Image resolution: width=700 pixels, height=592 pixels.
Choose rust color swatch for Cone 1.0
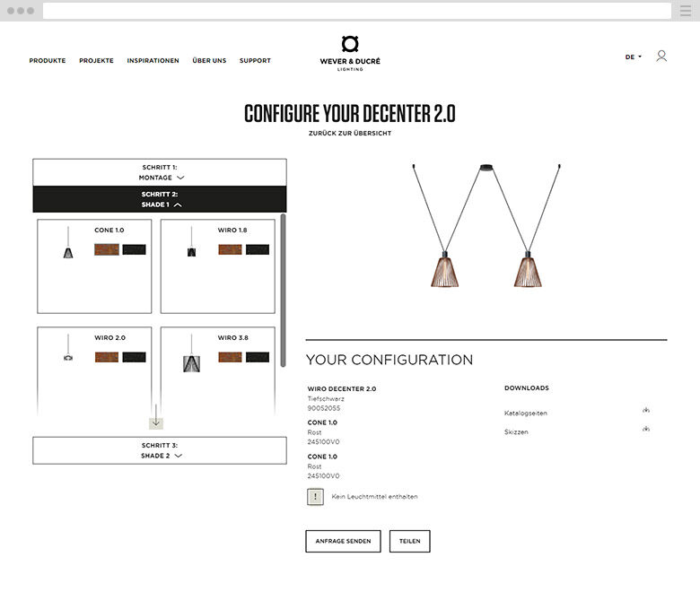pyautogui.click(x=107, y=249)
